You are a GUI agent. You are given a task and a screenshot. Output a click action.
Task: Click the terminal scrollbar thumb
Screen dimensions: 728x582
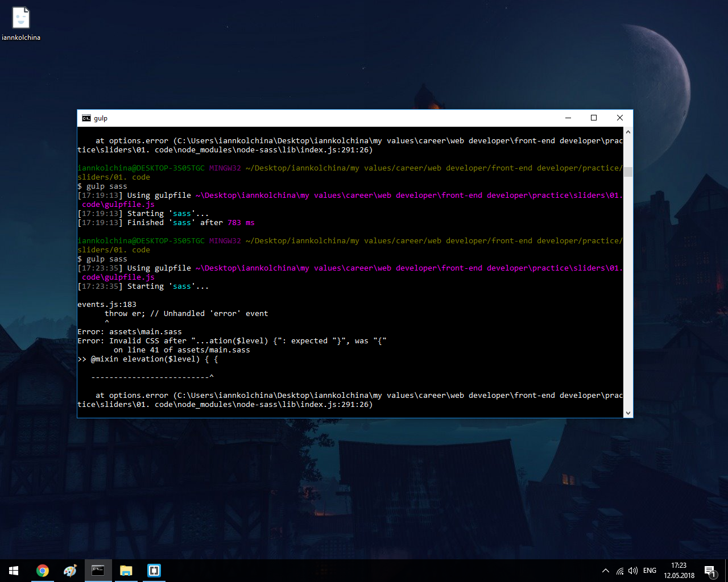click(x=628, y=172)
